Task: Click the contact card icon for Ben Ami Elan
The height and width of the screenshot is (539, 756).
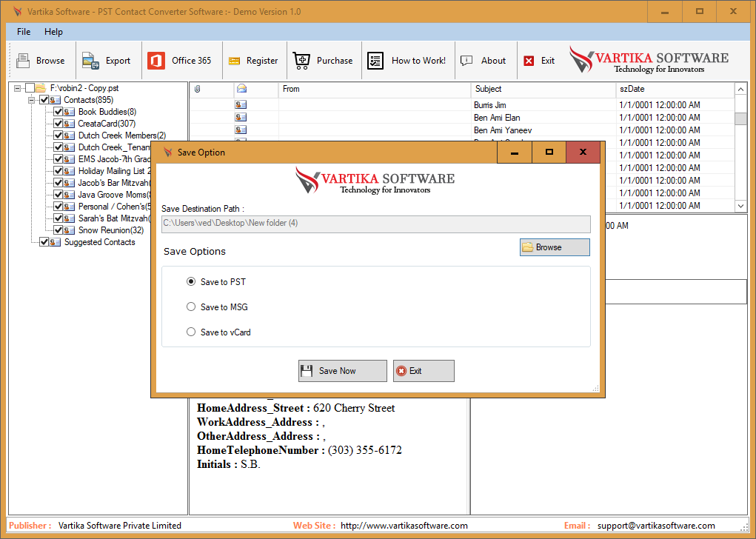Action: click(241, 117)
